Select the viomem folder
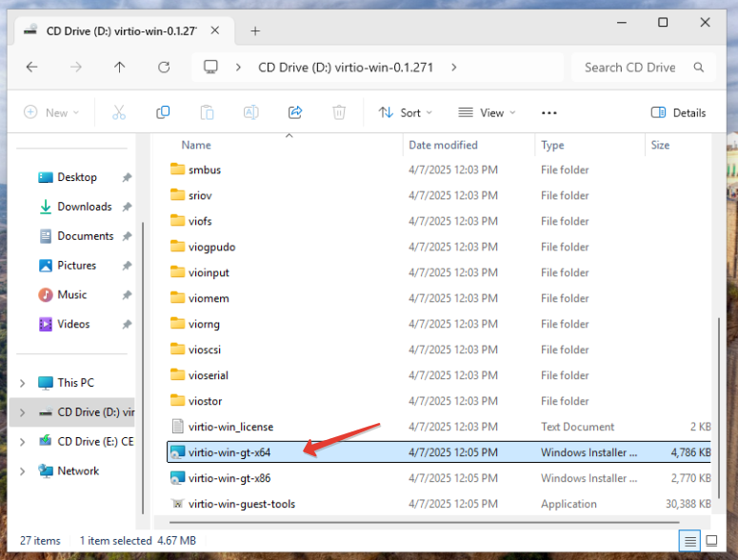Viewport: 738px width, 560px height. pyautogui.click(x=439, y=298)
